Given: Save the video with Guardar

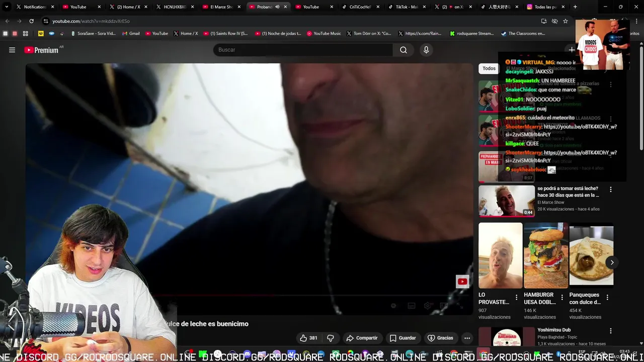Looking at the screenshot, I should coord(403,338).
